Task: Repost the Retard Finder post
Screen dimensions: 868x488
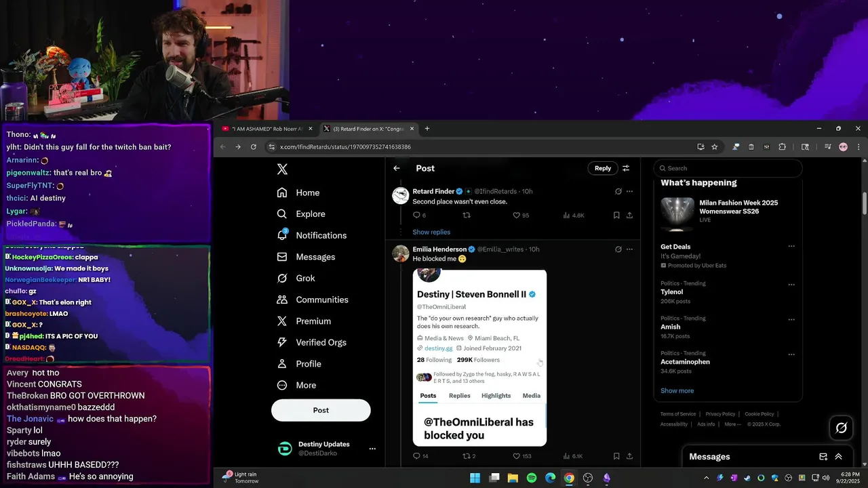Action: click(467, 216)
